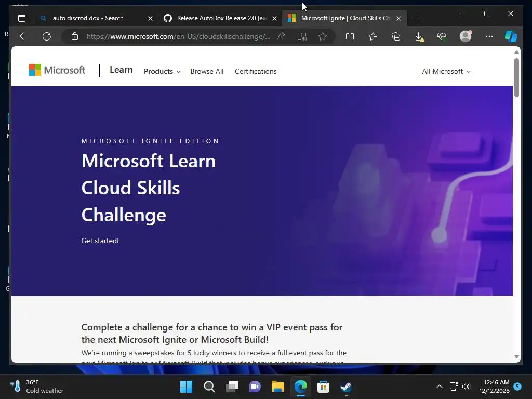The height and width of the screenshot is (399, 532).
Task: Refresh the current page
Action: pos(47,36)
